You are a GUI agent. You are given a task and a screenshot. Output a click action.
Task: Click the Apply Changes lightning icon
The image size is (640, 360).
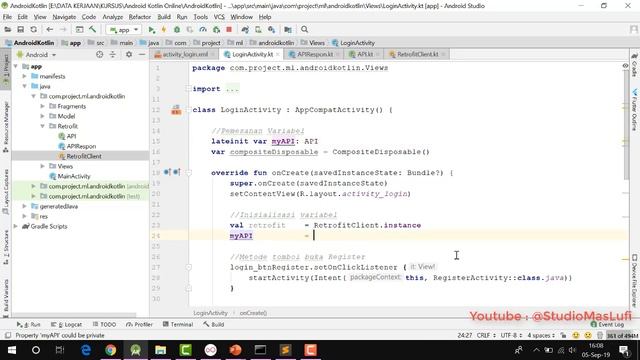pyautogui.click(x=164, y=29)
